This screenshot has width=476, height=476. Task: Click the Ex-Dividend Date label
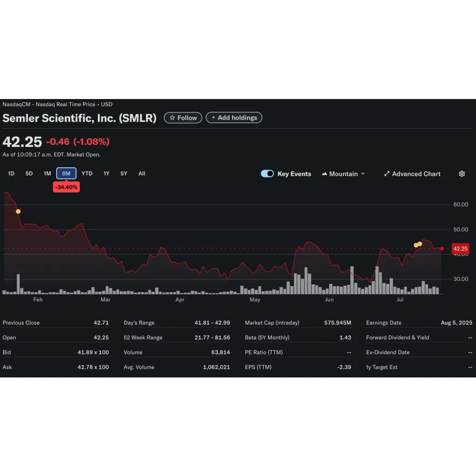(388, 352)
